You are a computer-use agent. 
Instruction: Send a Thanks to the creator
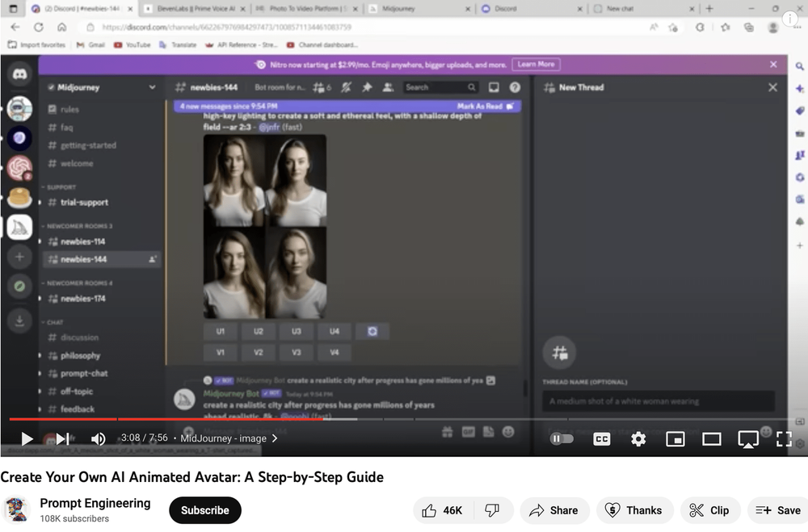coord(635,510)
